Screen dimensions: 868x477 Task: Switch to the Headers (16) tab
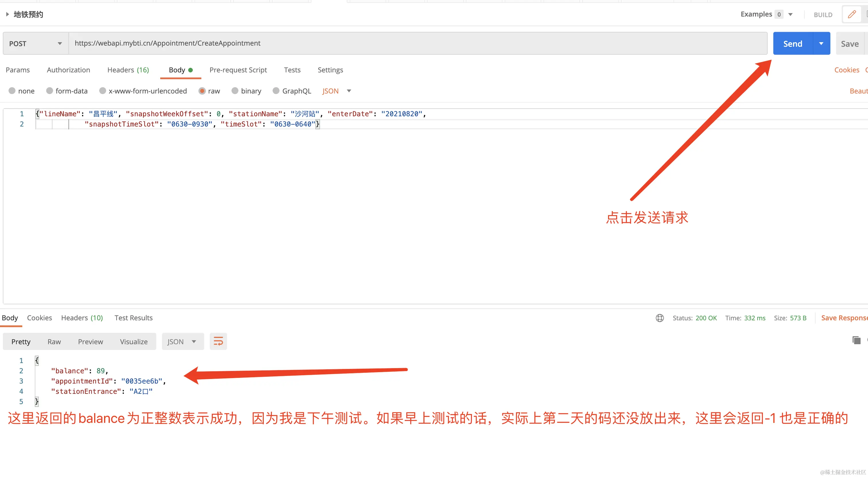click(128, 70)
